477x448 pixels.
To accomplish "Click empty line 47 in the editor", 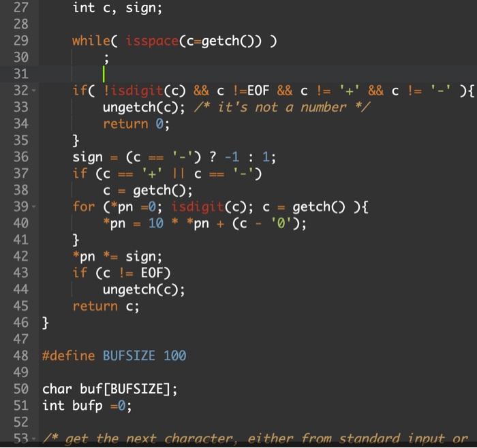I will [258, 339].
